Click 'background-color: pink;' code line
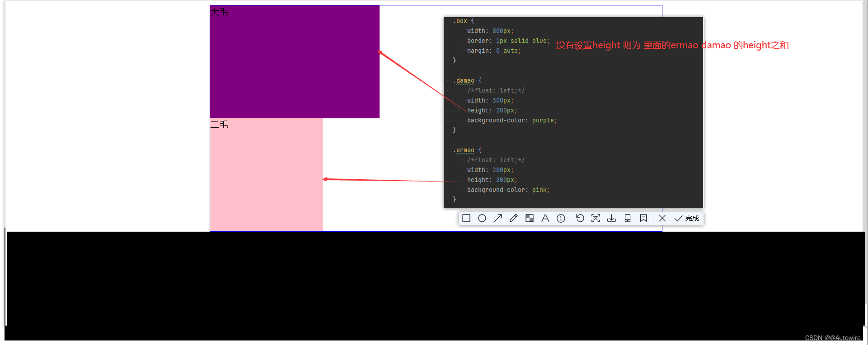The width and height of the screenshot is (868, 345). coord(508,190)
